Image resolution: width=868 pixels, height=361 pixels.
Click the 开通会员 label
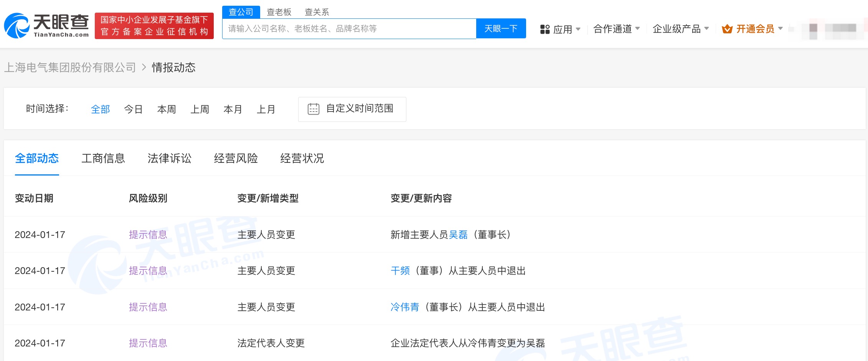pyautogui.click(x=755, y=29)
